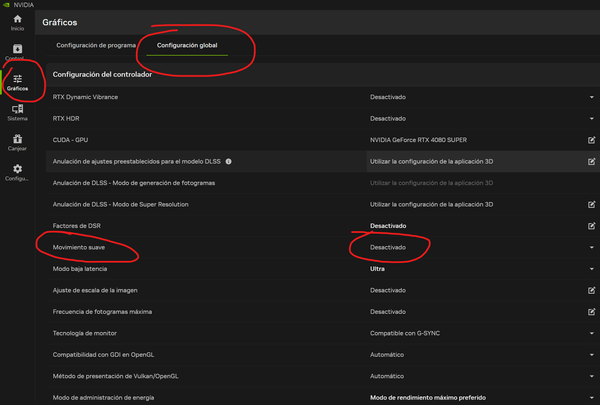Expand the RTX Dynamic Vibrance dropdown

(x=591, y=97)
